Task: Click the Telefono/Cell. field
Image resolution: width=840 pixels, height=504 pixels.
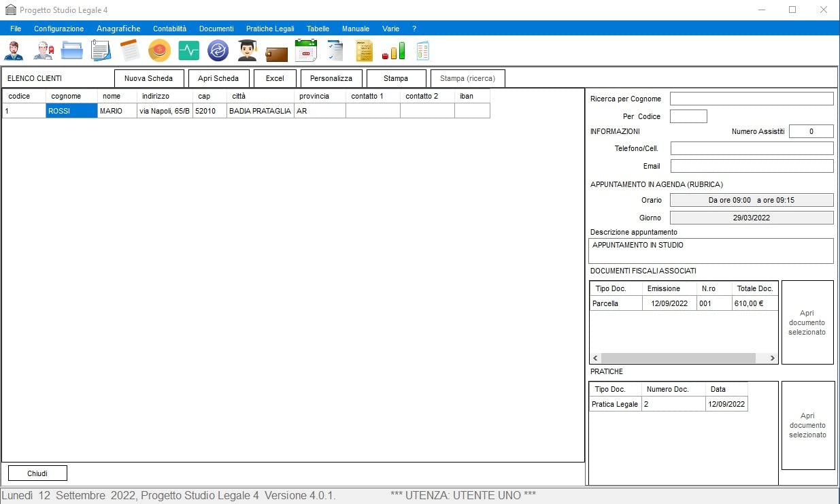Action: click(752, 148)
